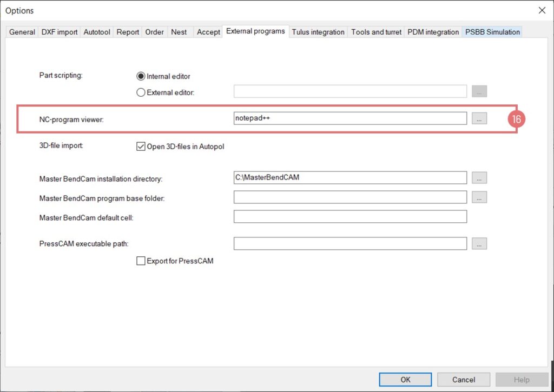Image resolution: width=554 pixels, height=392 pixels.
Task: Confirm settings with the OK button
Action: [x=405, y=380]
